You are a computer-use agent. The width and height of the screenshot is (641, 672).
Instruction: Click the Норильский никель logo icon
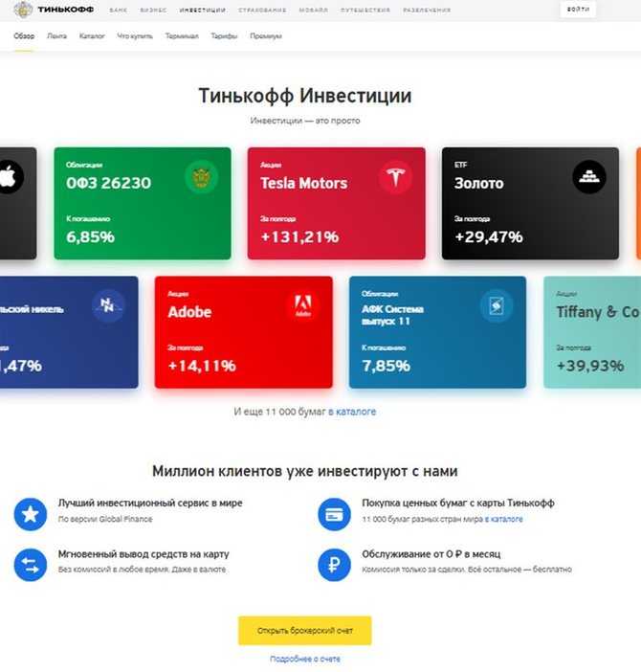pyautogui.click(x=108, y=305)
